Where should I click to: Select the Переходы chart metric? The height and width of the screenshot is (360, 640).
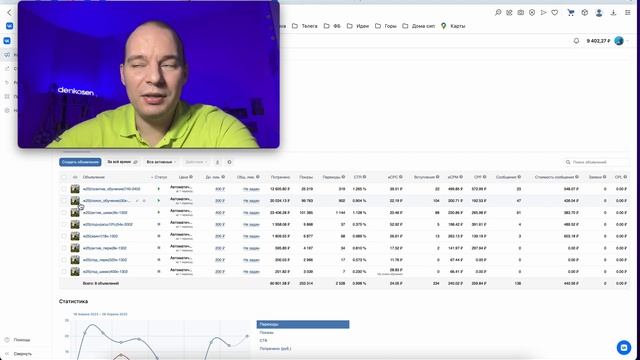point(303,324)
